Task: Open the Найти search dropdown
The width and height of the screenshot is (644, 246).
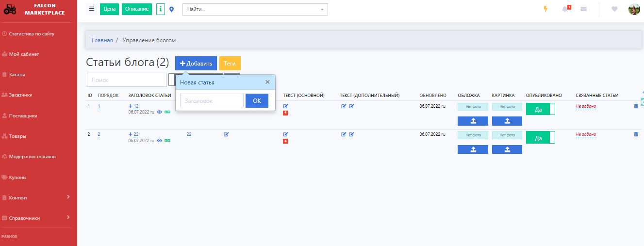Action: pyautogui.click(x=255, y=9)
